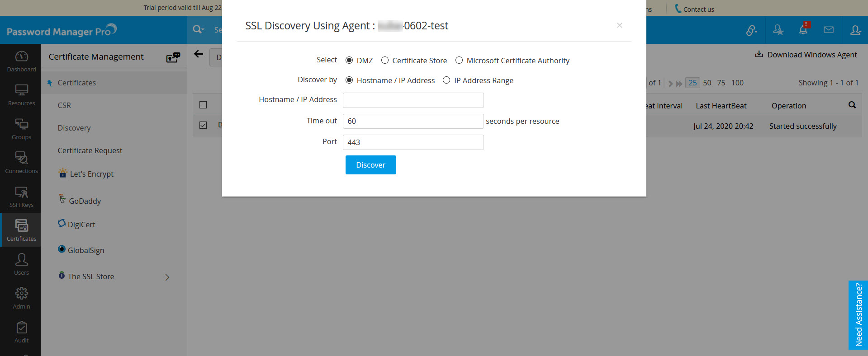
Task: Open the Connections sidebar icon
Action: click(x=21, y=162)
